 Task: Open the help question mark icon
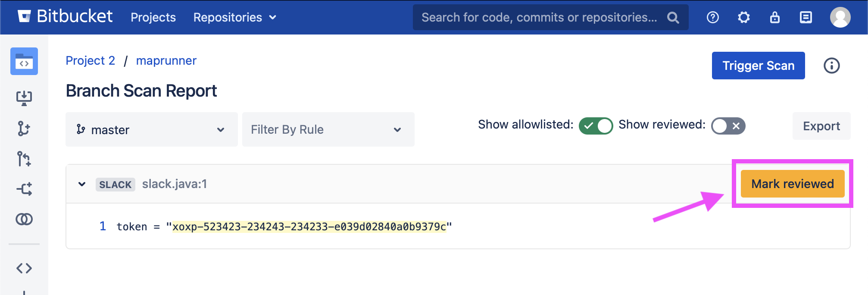click(x=713, y=17)
